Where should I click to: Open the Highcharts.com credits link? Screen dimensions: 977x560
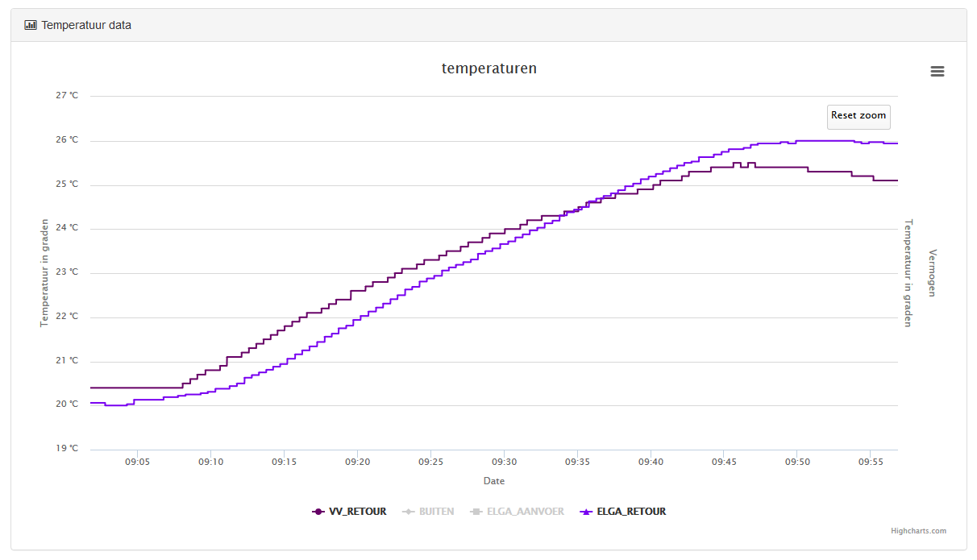click(x=918, y=531)
